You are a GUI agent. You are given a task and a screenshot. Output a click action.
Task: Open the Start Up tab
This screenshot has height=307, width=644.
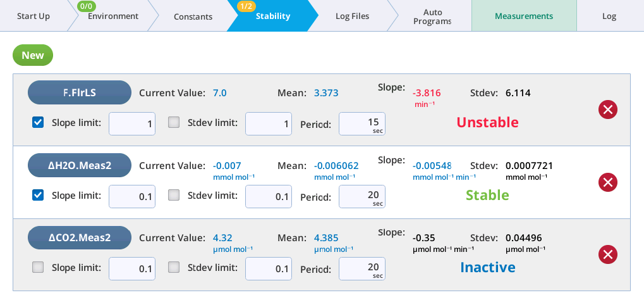tap(33, 16)
